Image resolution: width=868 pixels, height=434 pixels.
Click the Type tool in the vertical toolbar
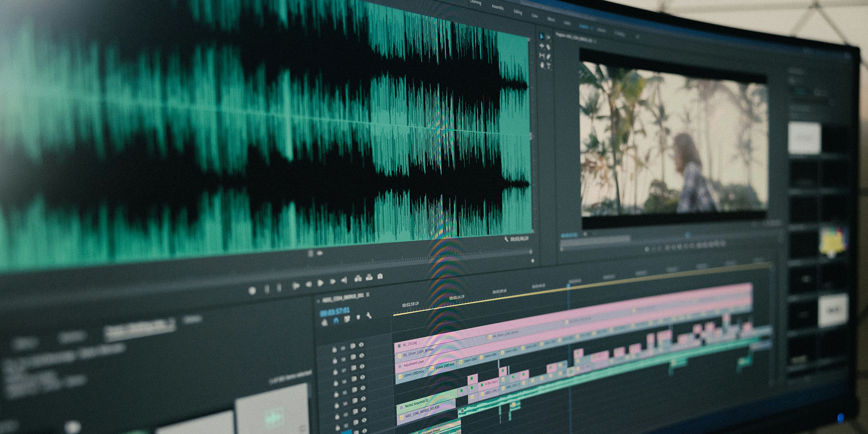(x=549, y=65)
